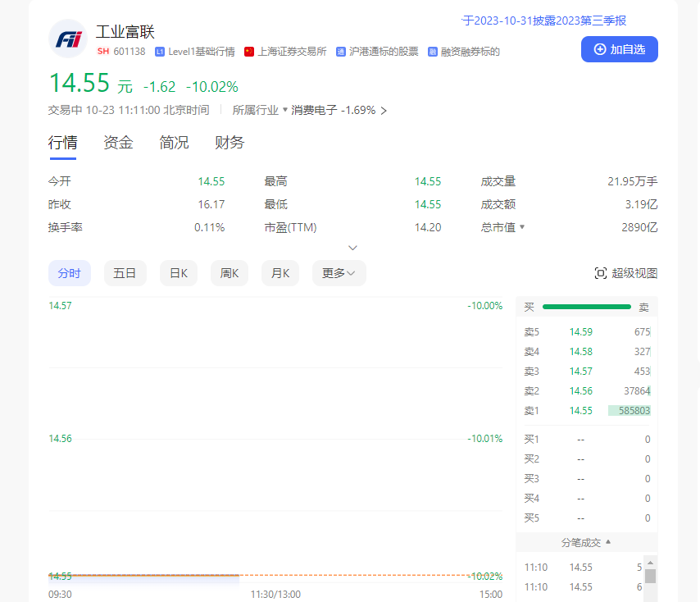Expand more quote details chevron
The width and height of the screenshot is (700, 602).
coord(353,247)
